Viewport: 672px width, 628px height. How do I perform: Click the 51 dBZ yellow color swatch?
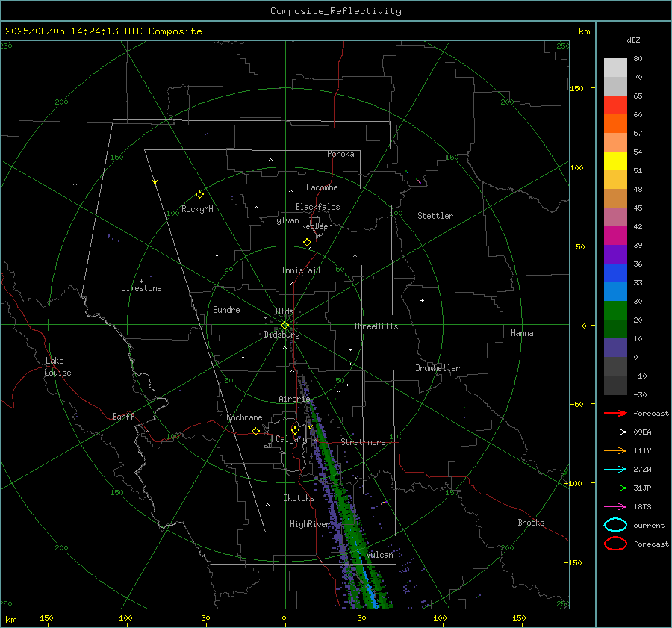615,161
